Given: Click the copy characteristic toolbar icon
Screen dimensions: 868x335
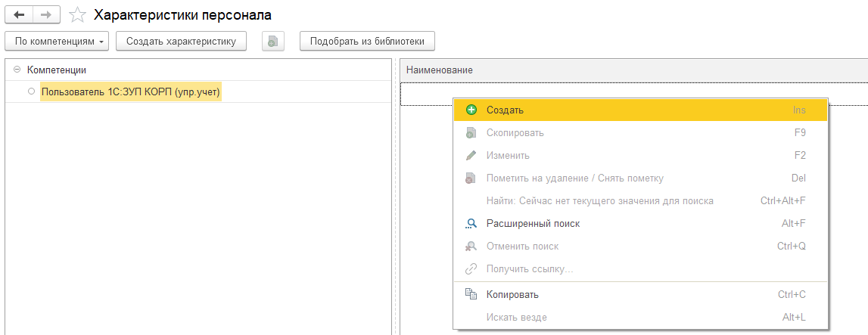Looking at the screenshot, I should (273, 42).
